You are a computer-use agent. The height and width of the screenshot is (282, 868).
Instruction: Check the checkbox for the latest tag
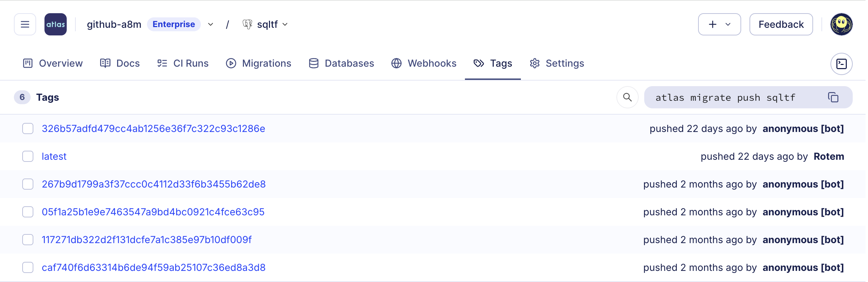pyautogui.click(x=27, y=156)
